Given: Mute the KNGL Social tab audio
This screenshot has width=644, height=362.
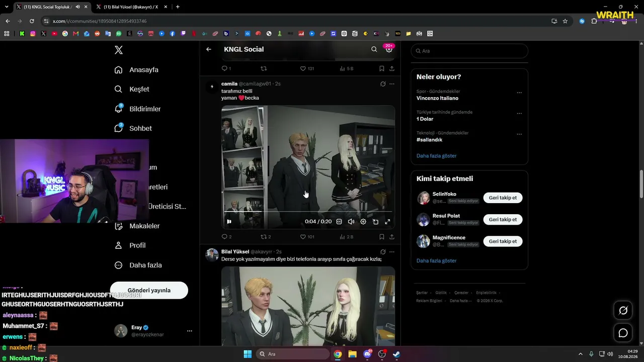Looking at the screenshot, I should (x=77, y=7).
